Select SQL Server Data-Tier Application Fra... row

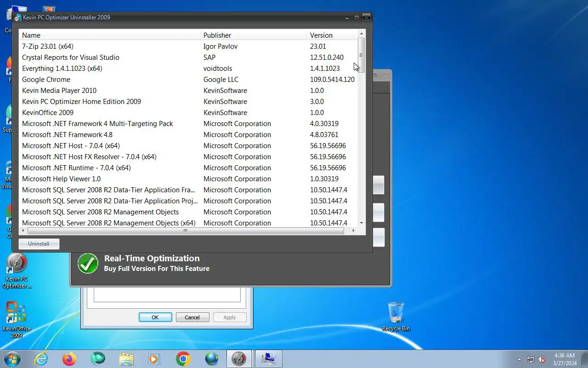[x=188, y=190]
